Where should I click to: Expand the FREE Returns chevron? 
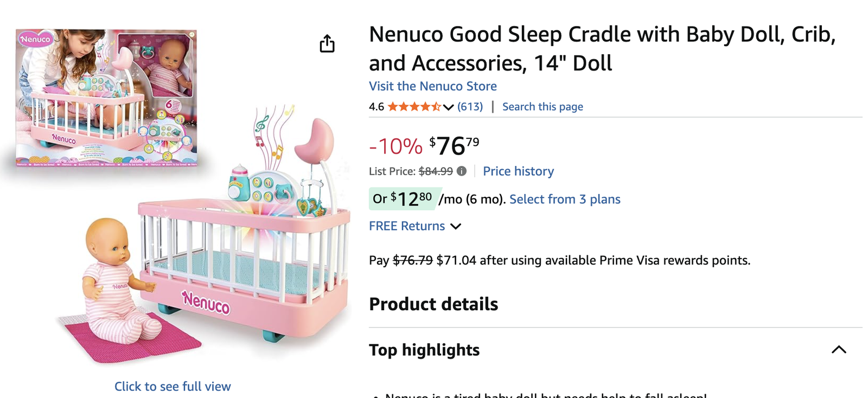coord(456,226)
